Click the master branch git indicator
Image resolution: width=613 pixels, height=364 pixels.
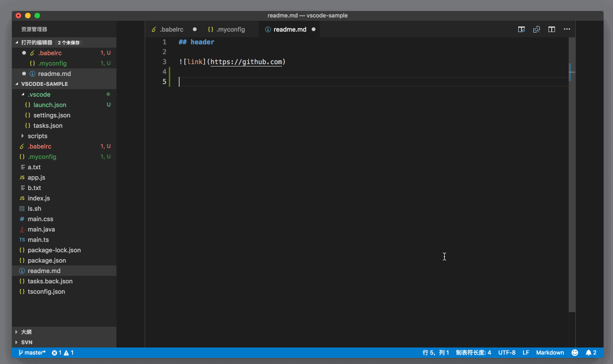pyautogui.click(x=32, y=353)
